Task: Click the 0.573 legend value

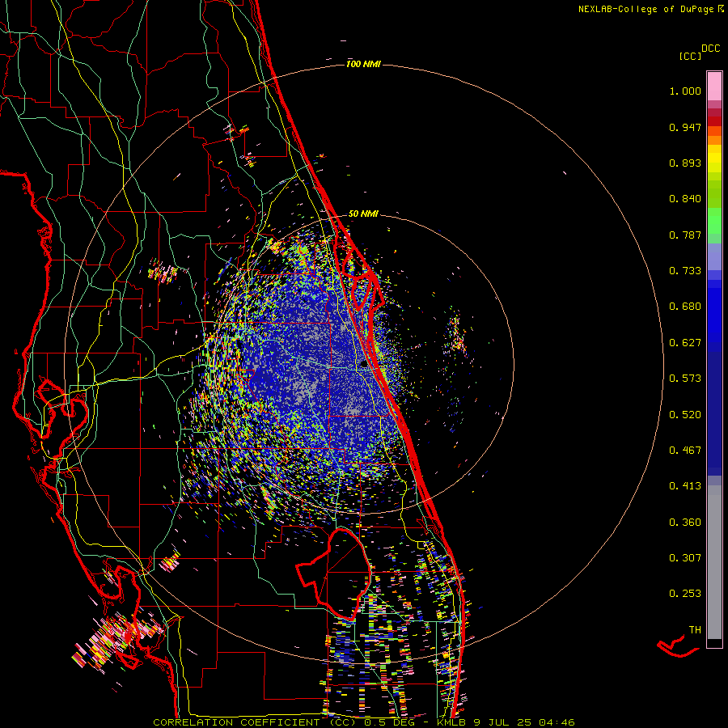Action: pos(685,379)
